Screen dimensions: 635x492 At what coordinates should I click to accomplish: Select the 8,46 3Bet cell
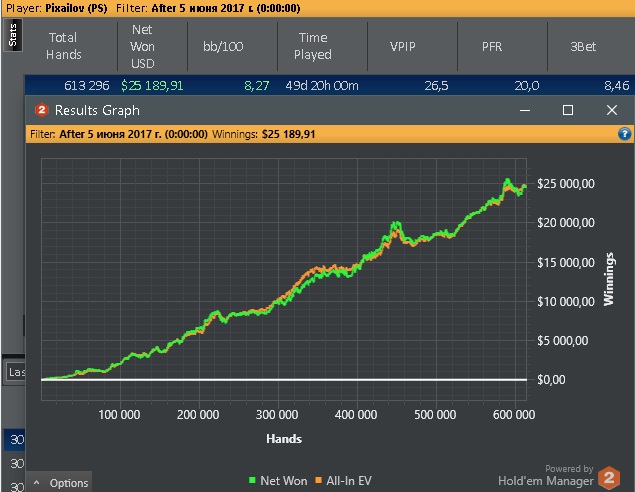(616, 85)
